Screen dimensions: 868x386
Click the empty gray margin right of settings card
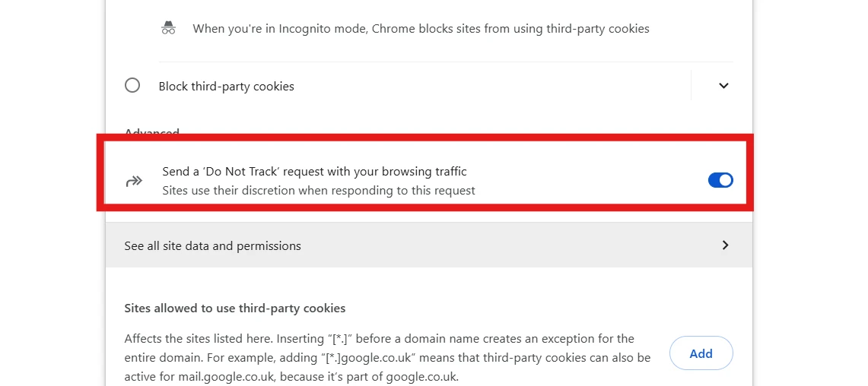click(x=810, y=193)
